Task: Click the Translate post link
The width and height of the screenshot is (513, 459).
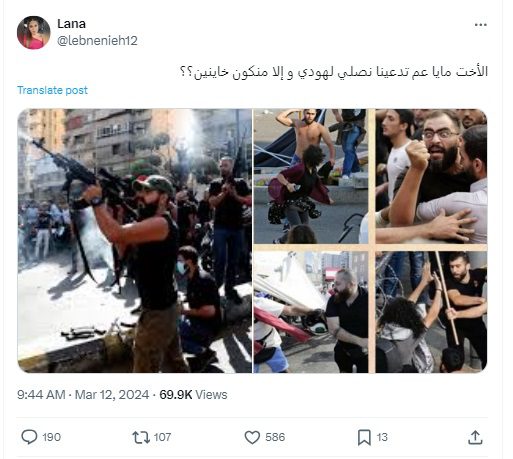Action: [52, 90]
